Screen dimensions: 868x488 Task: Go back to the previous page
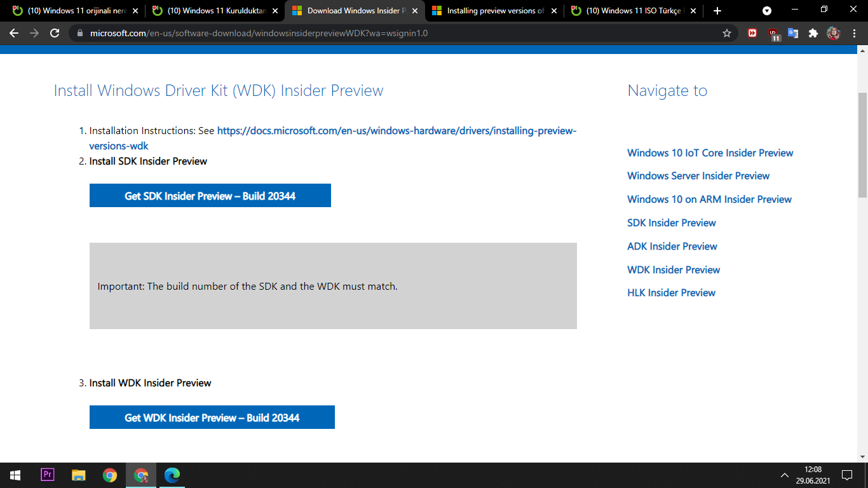pyautogui.click(x=14, y=33)
